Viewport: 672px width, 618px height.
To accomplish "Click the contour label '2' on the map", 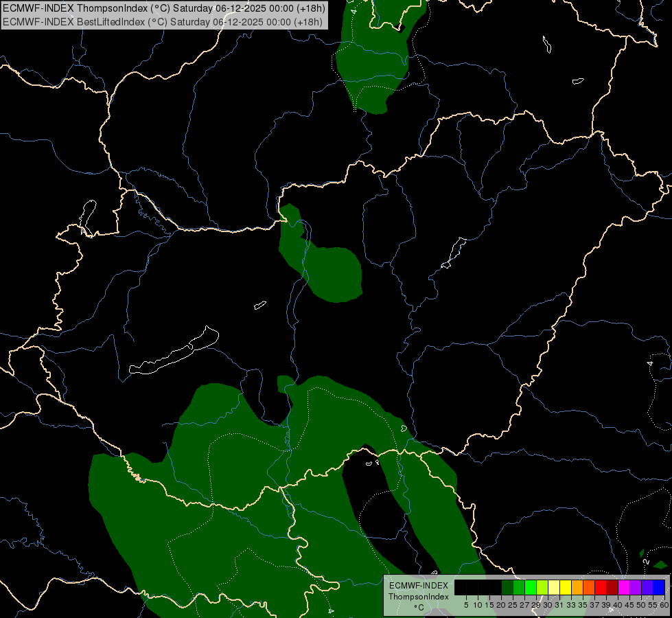I will pyautogui.click(x=647, y=562).
